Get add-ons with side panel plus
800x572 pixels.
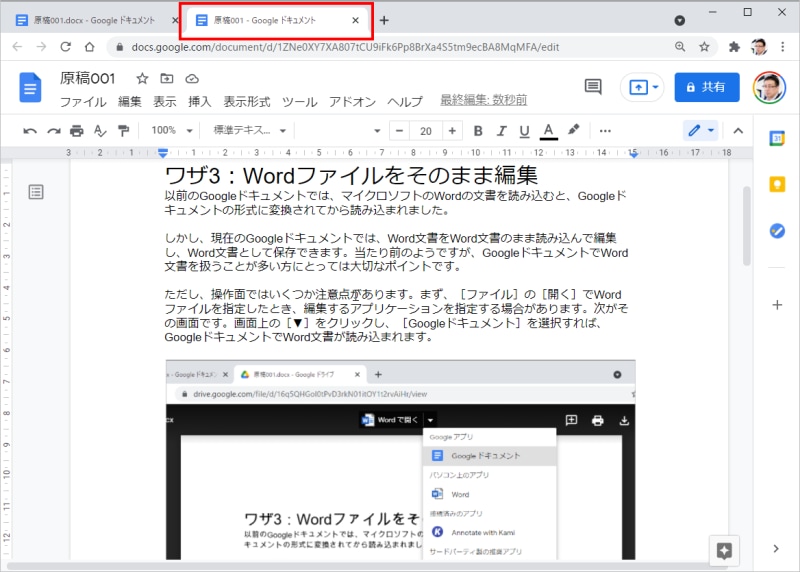777,305
